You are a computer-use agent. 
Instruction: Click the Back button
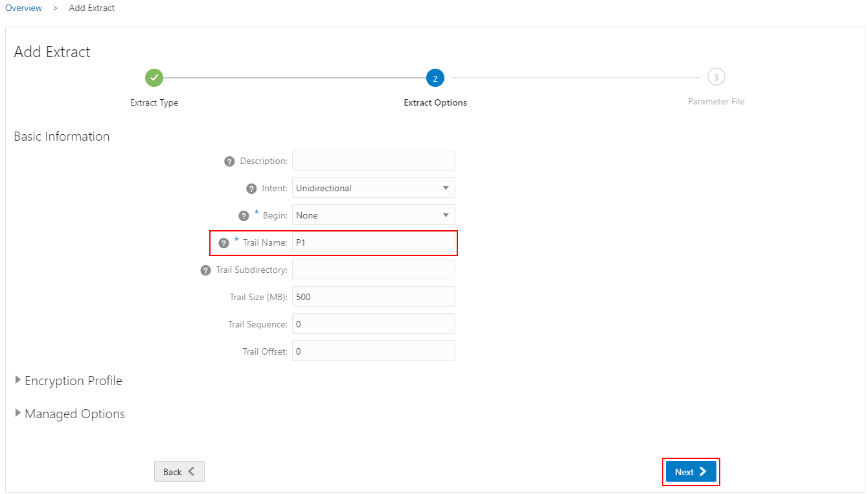pos(179,472)
